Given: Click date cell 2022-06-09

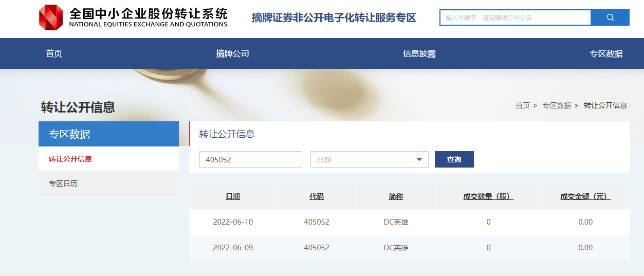Looking at the screenshot, I should [233, 248].
